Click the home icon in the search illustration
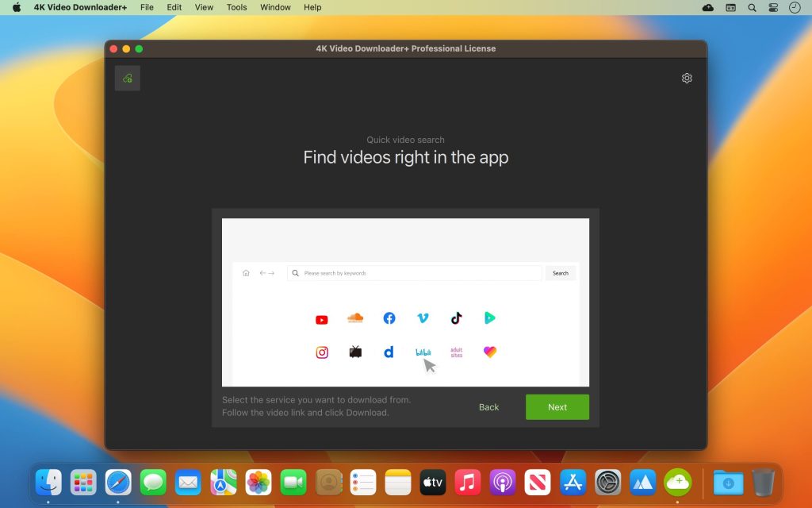Screen dimensions: 812x508 click(246, 272)
